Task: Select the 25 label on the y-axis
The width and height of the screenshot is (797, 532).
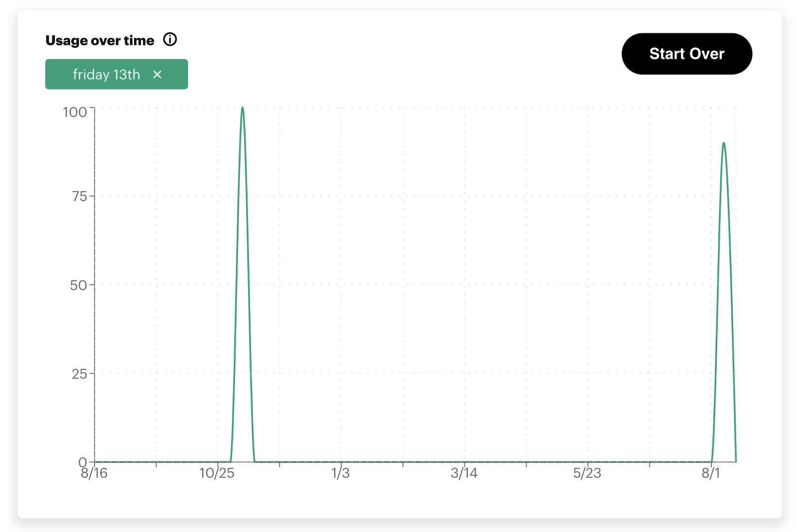Action: pyautogui.click(x=79, y=374)
